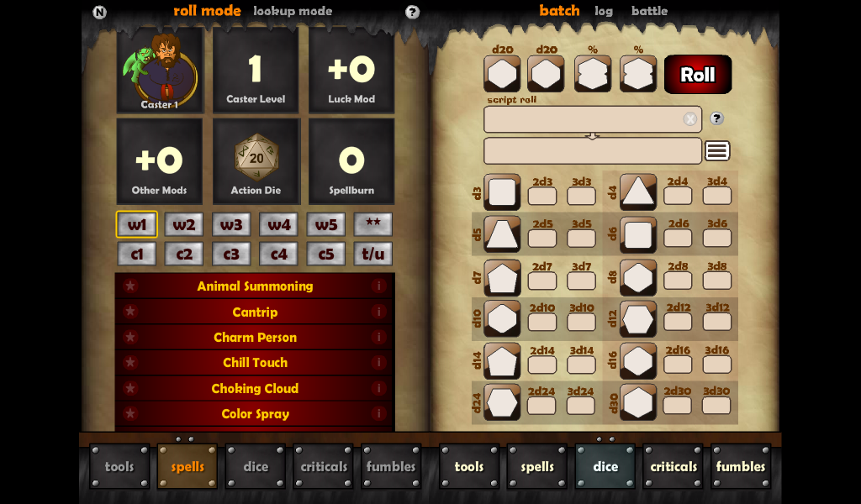The width and height of the screenshot is (861, 504).
Task: Open help with the top question mark icon
Action: 411,12
